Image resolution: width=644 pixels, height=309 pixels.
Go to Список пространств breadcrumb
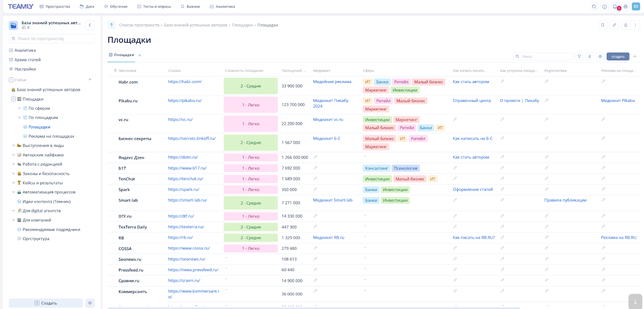(139, 25)
